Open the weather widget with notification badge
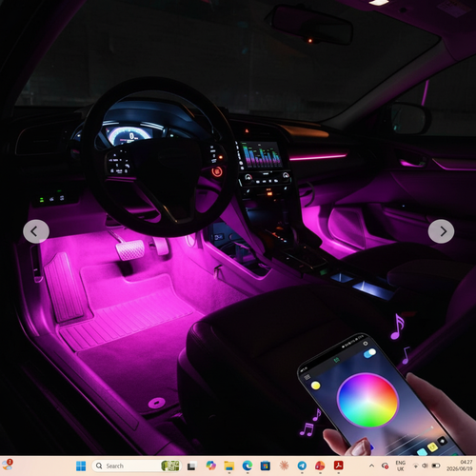 7,465
